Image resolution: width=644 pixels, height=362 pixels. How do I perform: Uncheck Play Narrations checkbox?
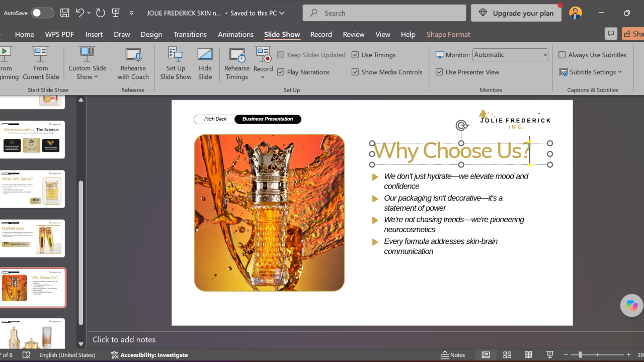tap(281, 72)
